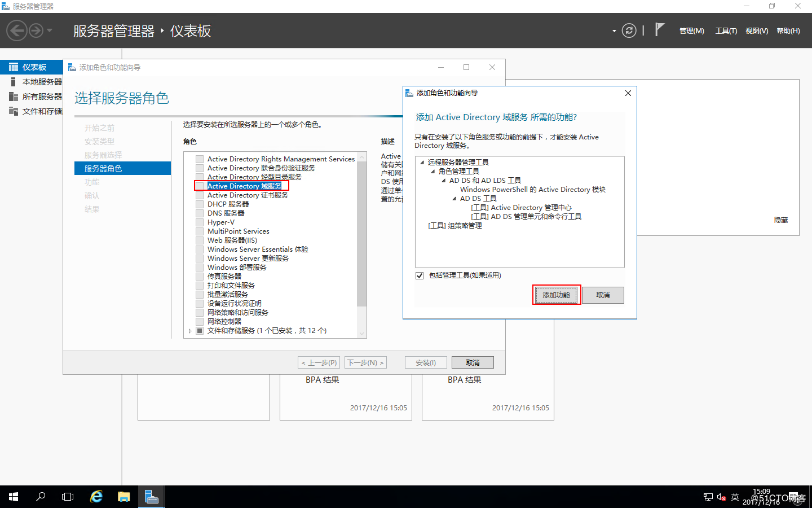
Task: Open the Windows Start menu
Action: (x=14, y=497)
